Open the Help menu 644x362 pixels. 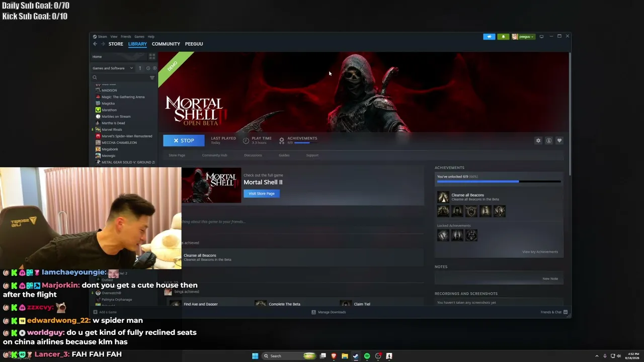pyautogui.click(x=151, y=37)
